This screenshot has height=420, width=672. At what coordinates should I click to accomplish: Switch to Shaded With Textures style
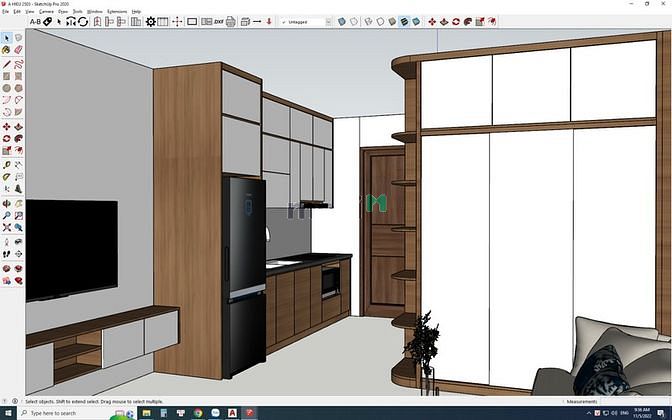(x=404, y=21)
